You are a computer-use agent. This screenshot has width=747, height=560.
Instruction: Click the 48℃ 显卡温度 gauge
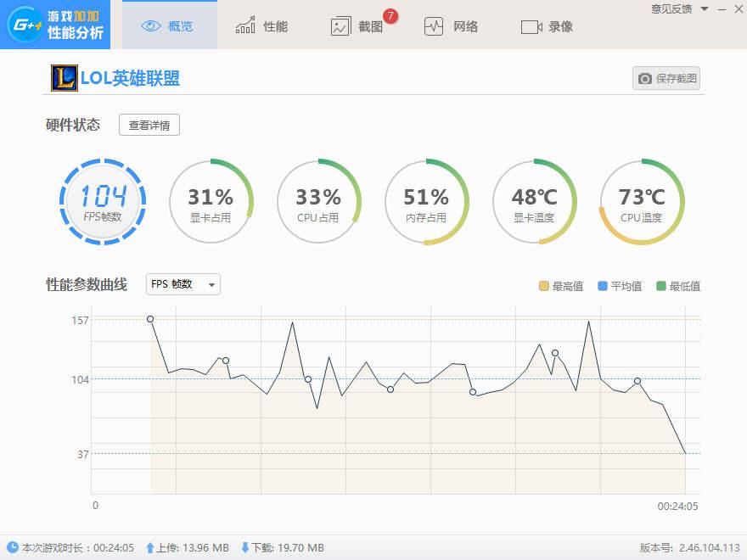point(534,201)
